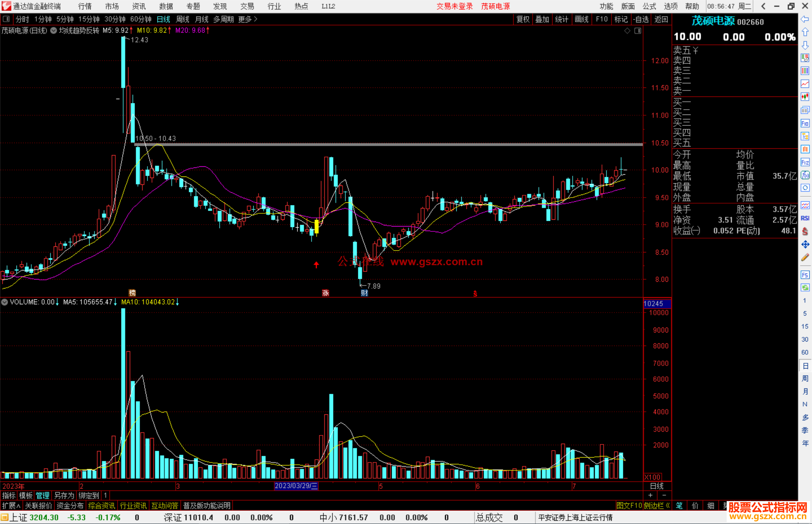Select the pencil drawing tool icon
The width and height of the screenshot is (812, 524).
click(x=805, y=258)
